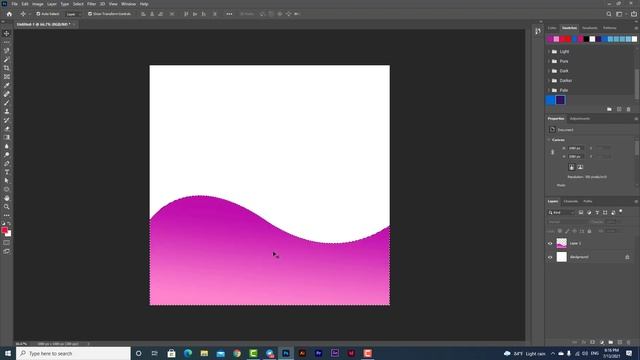Select the Pen tool
640x360 pixels.
click(7, 163)
